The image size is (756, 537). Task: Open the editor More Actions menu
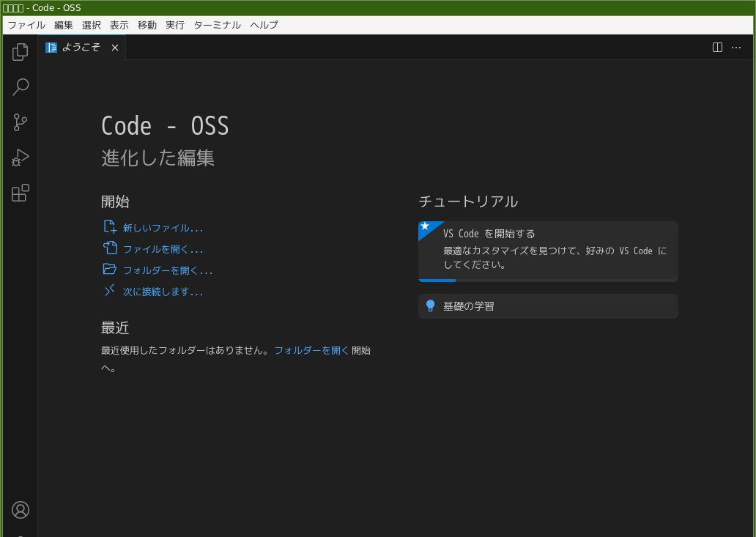pyautogui.click(x=736, y=47)
